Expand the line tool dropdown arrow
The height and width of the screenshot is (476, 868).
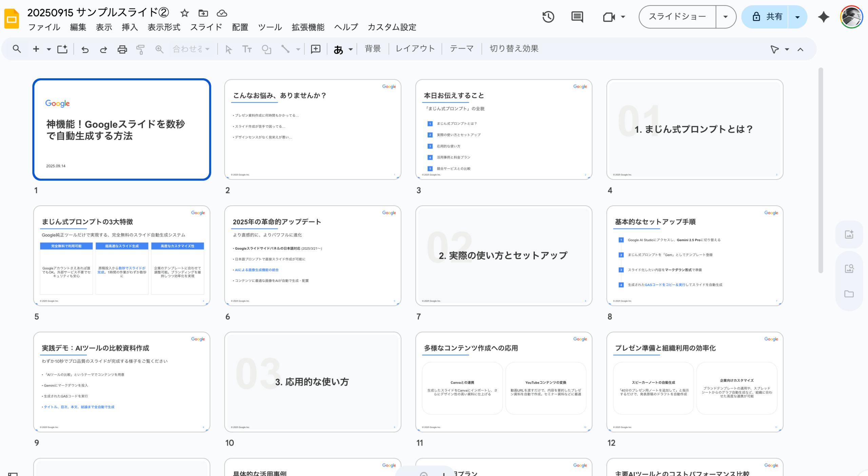(x=298, y=49)
